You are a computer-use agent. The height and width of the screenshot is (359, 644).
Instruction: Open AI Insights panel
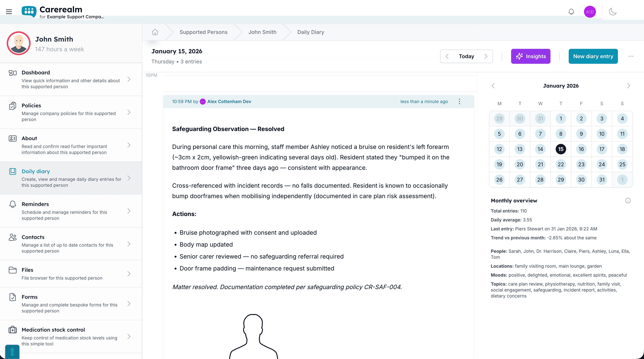coord(531,56)
